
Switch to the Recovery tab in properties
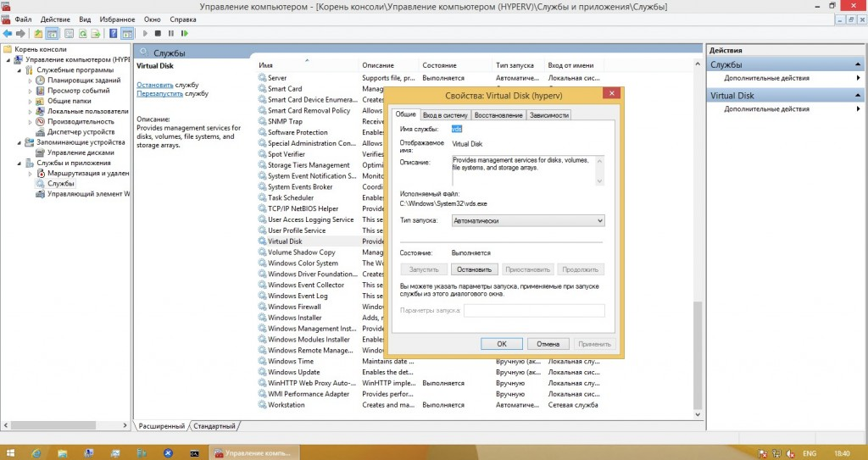(x=498, y=115)
